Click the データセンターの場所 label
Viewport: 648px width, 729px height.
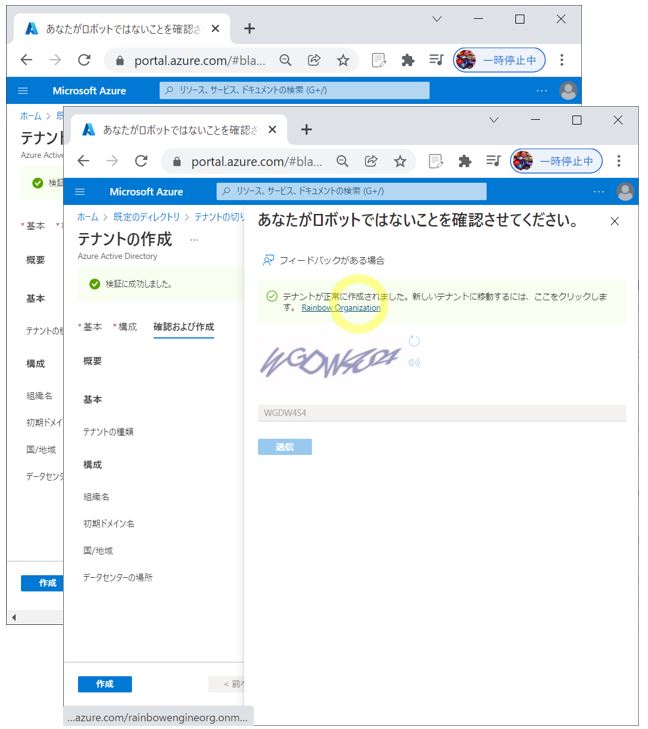118,577
